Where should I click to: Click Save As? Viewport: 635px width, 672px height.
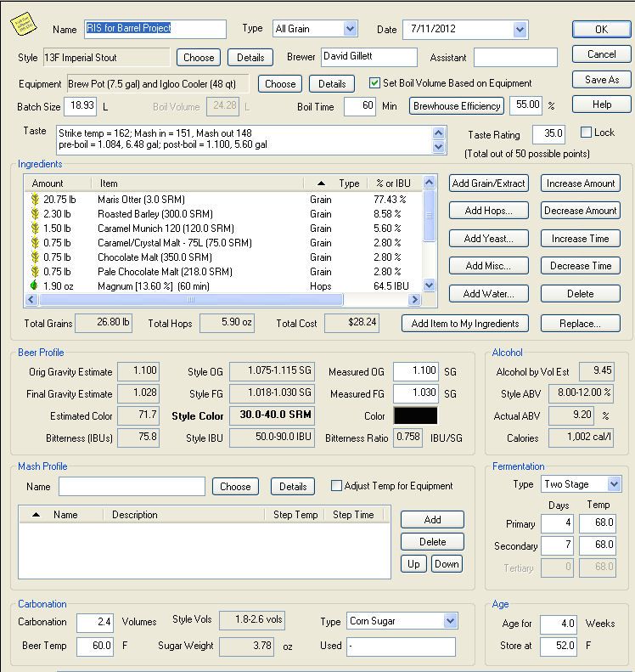[601, 80]
